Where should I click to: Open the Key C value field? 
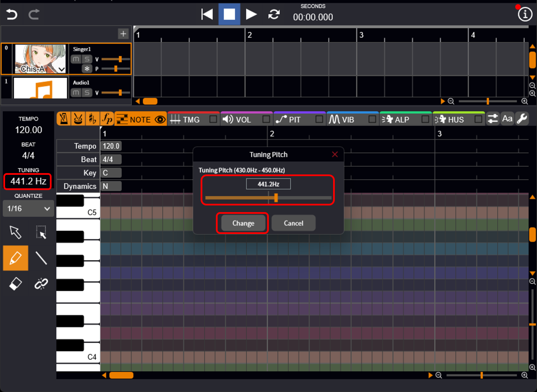111,173
